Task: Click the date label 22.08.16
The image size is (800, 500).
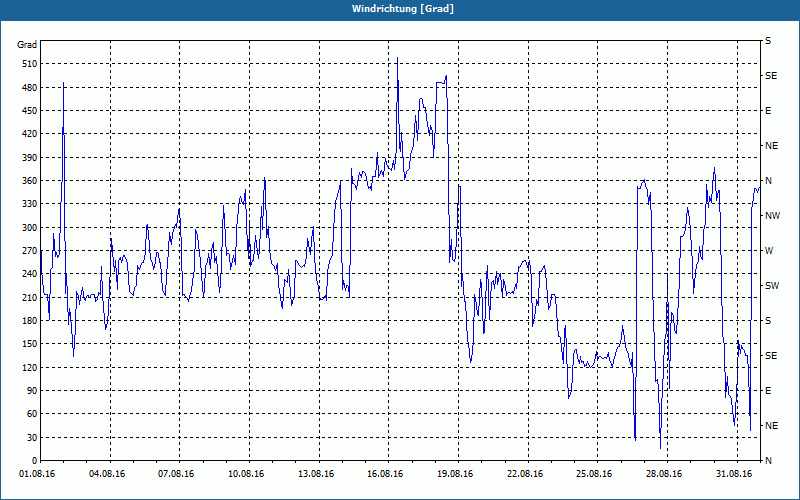Action: point(525,474)
